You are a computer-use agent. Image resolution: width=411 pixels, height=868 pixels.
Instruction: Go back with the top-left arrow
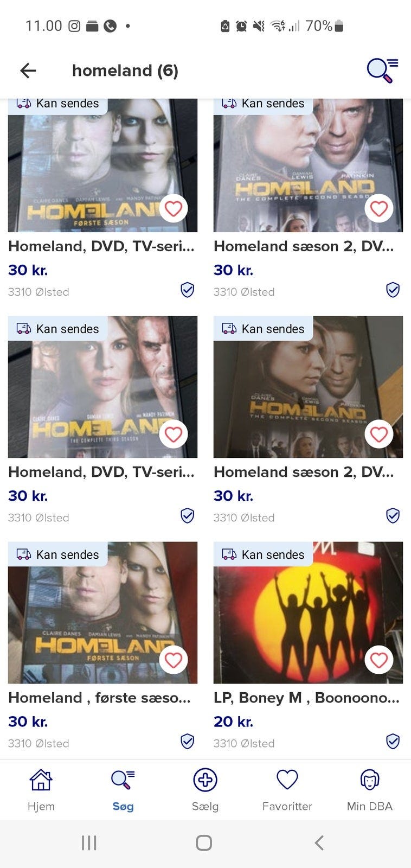(x=28, y=70)
